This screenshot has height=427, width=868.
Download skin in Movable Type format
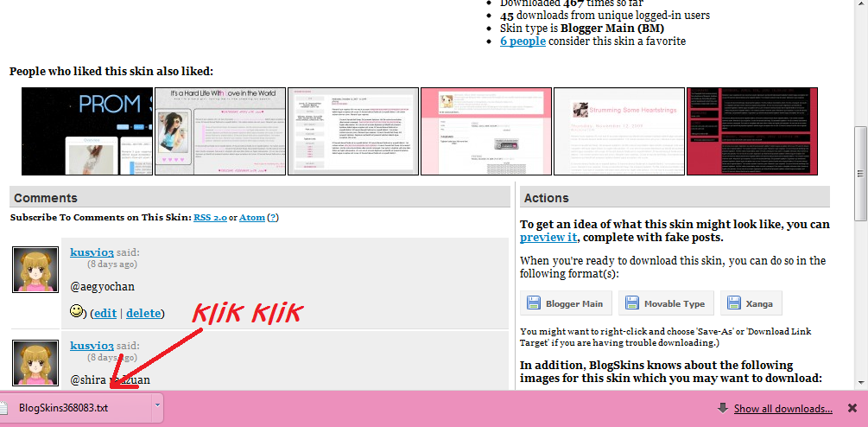pos(666,303)
